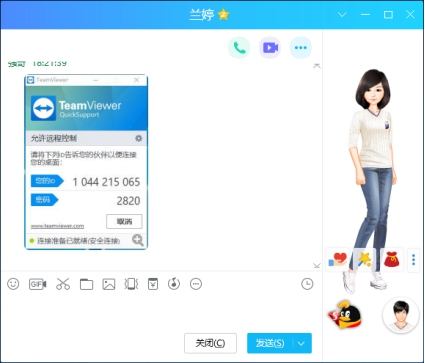Send a file via folder icon
This screenshot has height=363, width=425.
[86, 284]
